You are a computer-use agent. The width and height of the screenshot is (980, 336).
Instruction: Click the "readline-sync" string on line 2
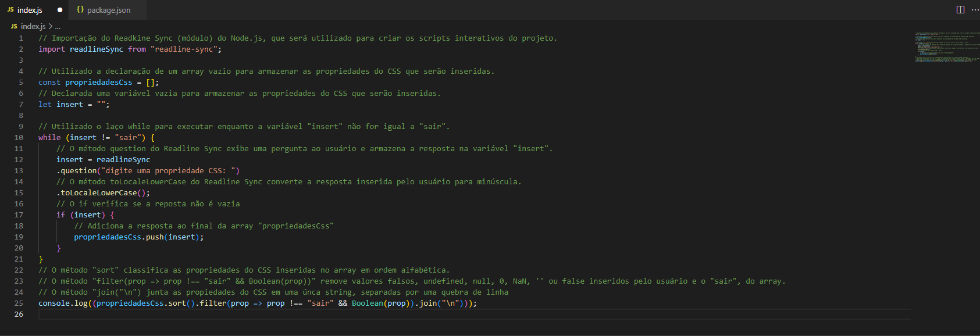tap(184, 49)
